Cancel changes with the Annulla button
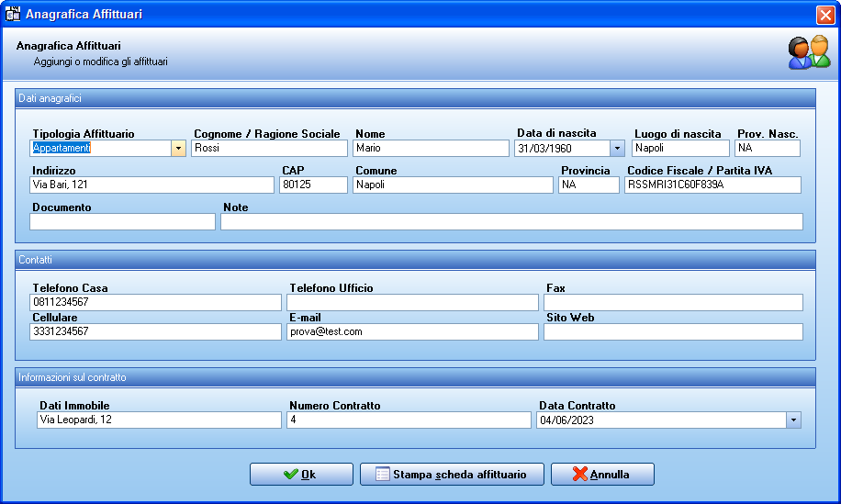Viewport: 841px width, 504px height. (x=602, y=475)
